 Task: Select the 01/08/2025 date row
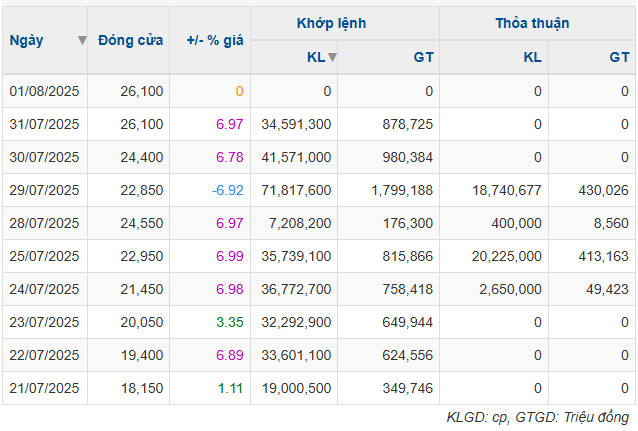(x=319, y=91)
